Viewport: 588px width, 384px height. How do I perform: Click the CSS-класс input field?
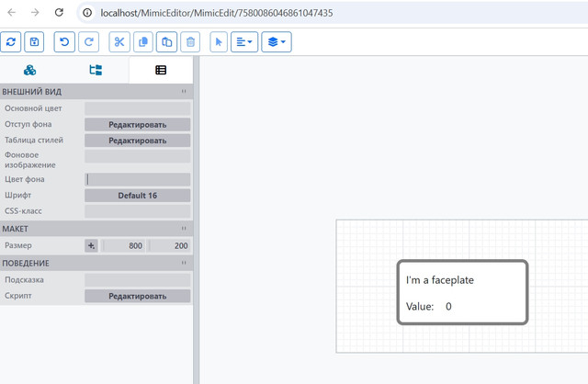137,211
